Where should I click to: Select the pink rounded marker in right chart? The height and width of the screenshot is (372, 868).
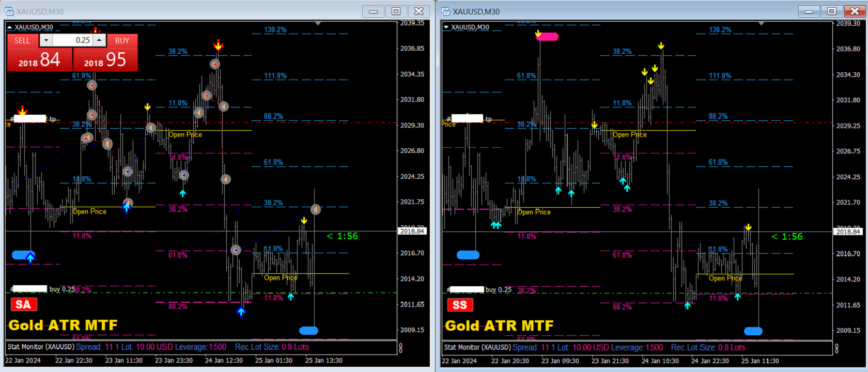point(549,37)
